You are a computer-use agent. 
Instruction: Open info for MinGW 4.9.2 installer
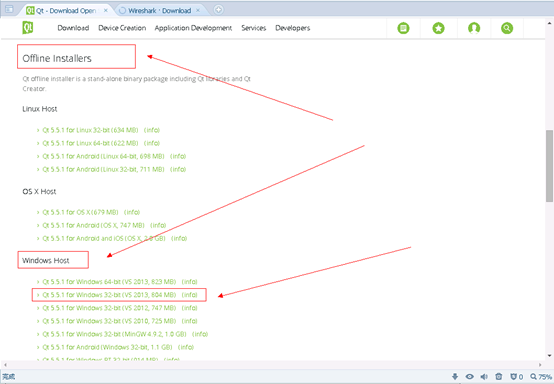200,334
